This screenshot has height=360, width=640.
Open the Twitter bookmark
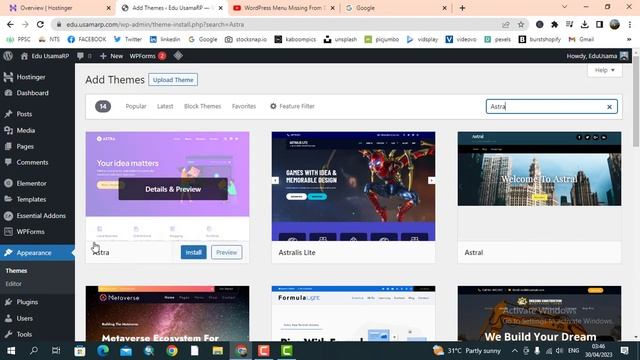coord(128,39)
